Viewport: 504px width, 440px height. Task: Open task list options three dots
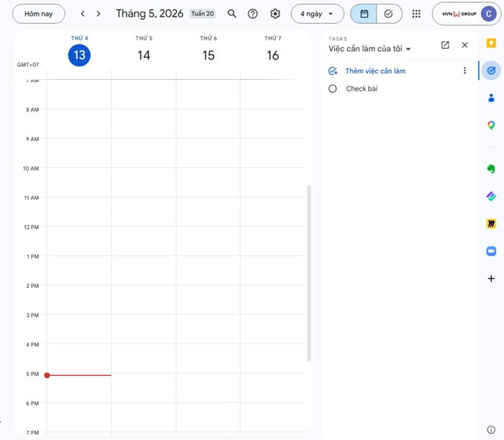[x=464, y=71]
